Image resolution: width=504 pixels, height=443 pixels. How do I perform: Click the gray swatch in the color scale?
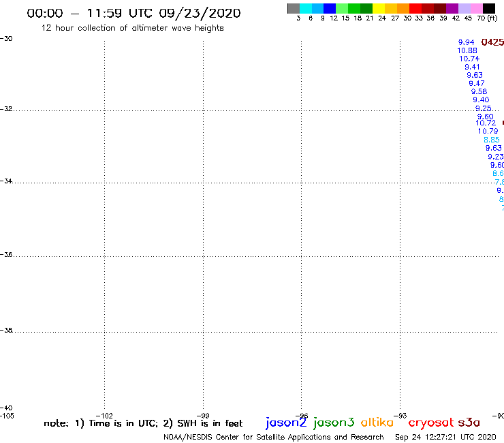[294, 8]
